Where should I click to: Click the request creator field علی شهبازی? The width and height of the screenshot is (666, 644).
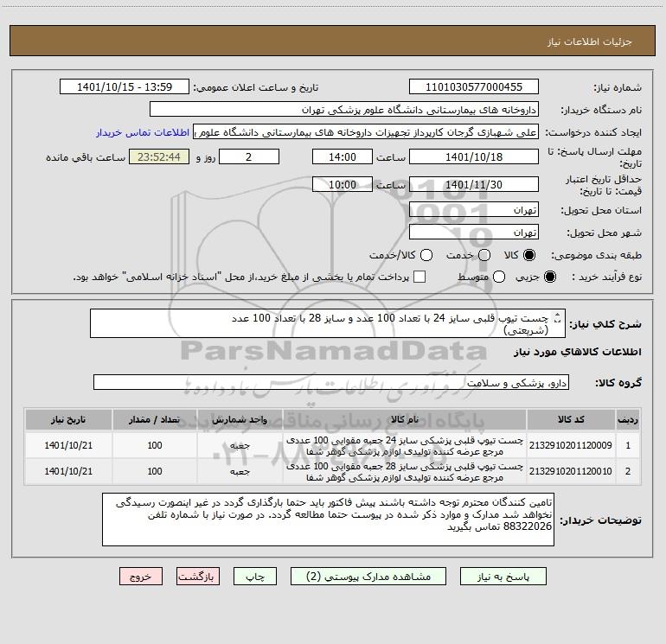pyautogui.click(x=366, y=132)
